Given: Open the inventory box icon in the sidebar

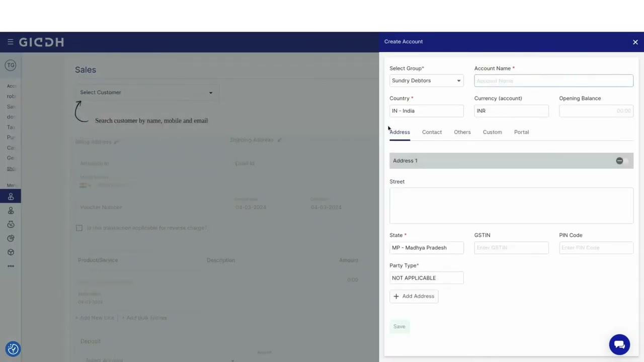Looking at the screenshot, I should coord(11,252).
